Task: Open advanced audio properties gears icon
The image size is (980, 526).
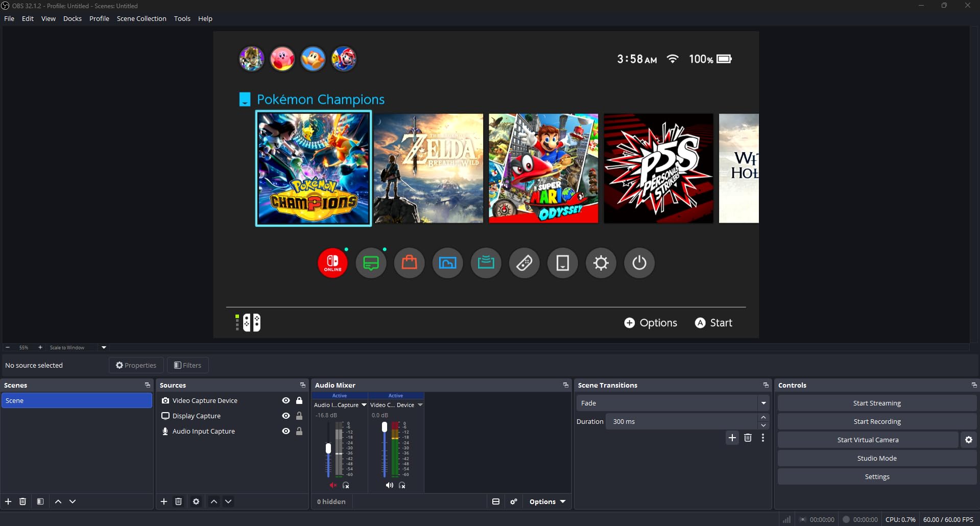Action: (x=514, y=501)
